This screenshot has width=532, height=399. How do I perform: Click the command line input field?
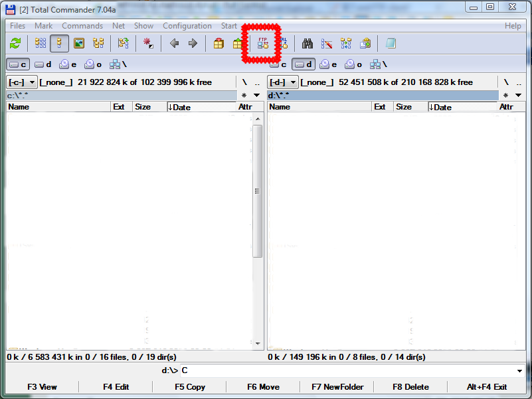[x=345, y=370]
